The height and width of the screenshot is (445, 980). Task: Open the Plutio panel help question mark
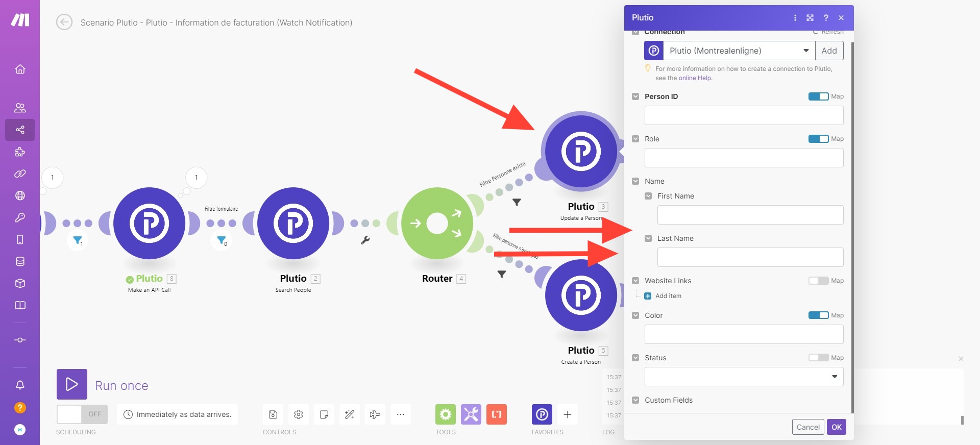[826, 18]
